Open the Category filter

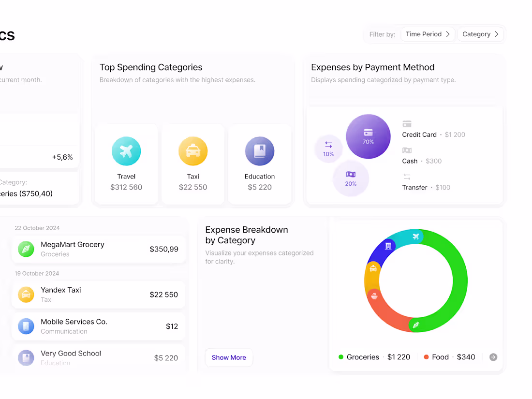pos(480,34)
